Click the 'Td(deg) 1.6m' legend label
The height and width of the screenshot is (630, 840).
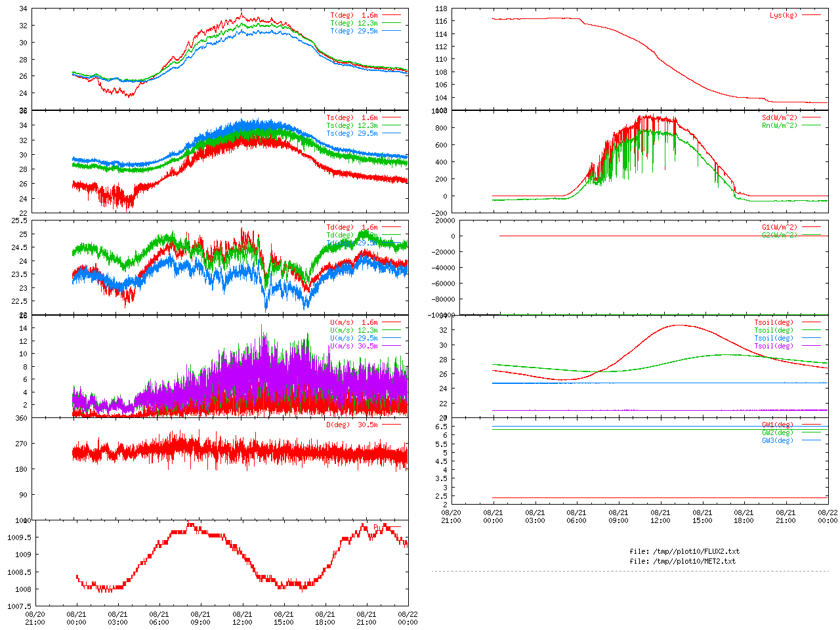click(x=352, y=228)
